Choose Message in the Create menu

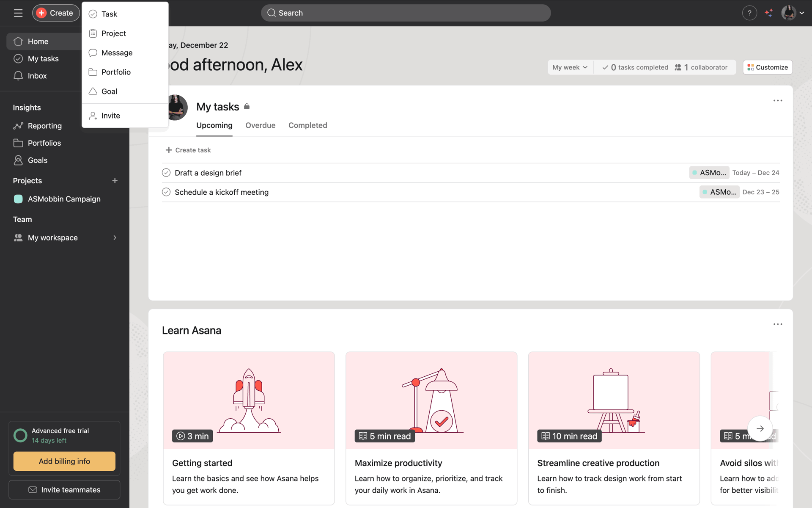click(125, 52)
